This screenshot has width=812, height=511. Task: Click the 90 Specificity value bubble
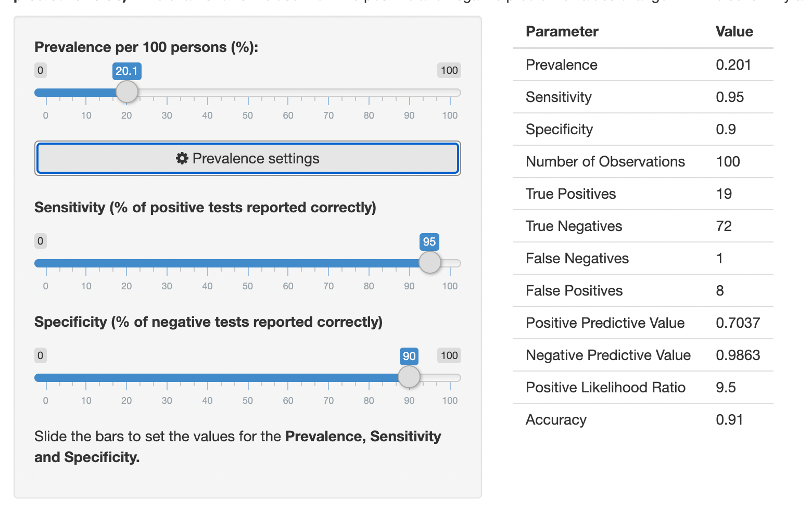409,356
